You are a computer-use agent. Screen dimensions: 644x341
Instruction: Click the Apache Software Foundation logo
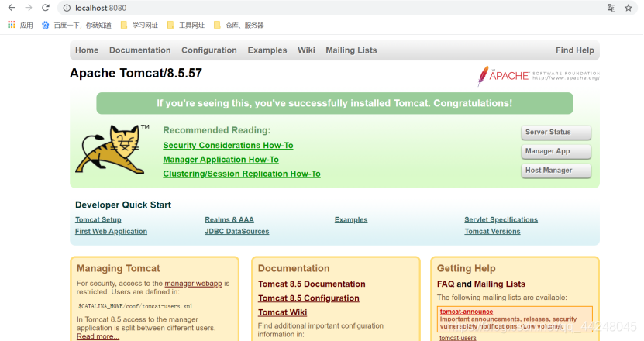point(539,76)
